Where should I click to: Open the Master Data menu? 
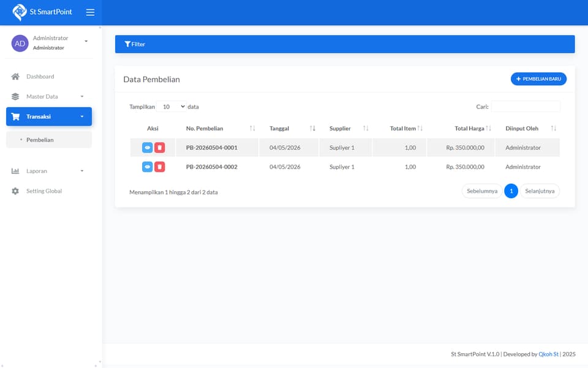(x=49, y=96)
